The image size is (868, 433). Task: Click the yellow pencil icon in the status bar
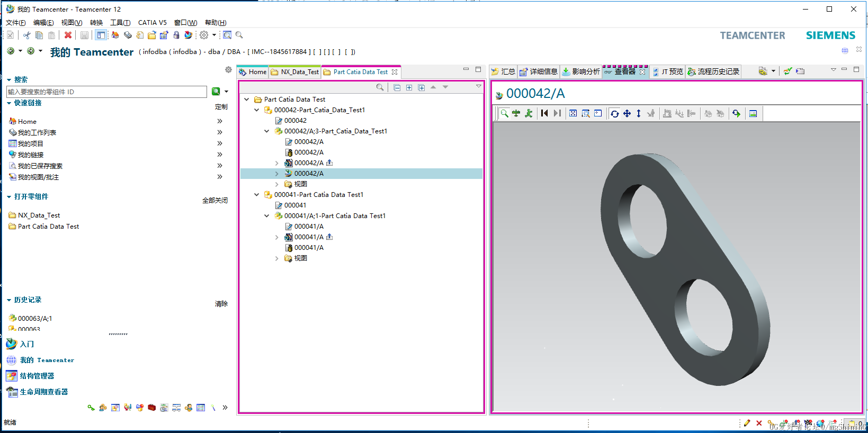pos(747,423)
